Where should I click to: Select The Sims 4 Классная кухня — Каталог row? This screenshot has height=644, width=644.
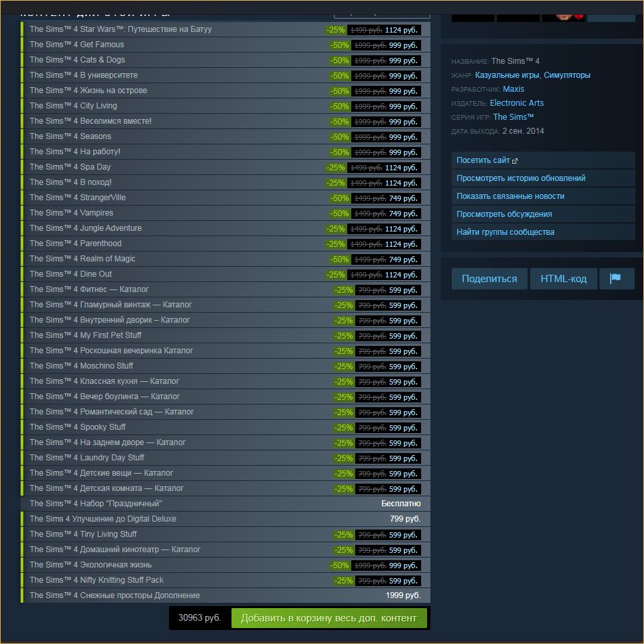point(226,382)
